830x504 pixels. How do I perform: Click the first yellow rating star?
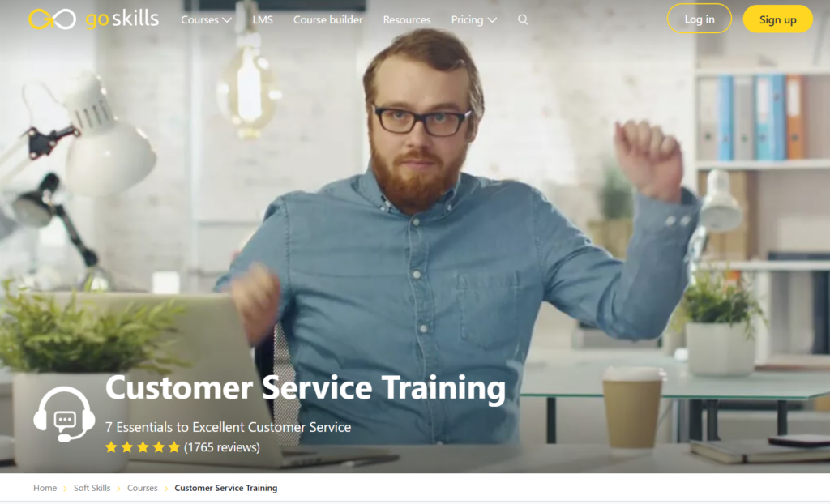click(111, 447)
